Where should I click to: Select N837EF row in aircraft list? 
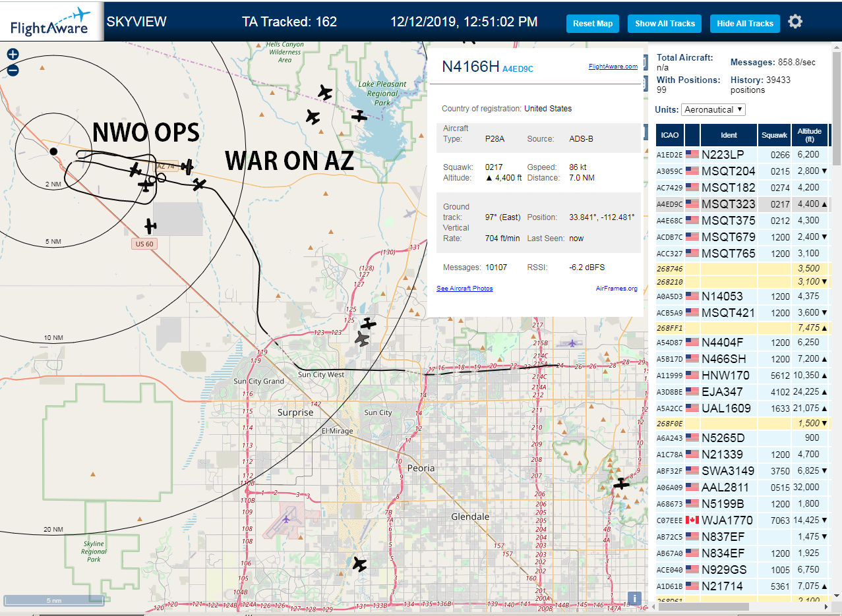click(743, 537)
